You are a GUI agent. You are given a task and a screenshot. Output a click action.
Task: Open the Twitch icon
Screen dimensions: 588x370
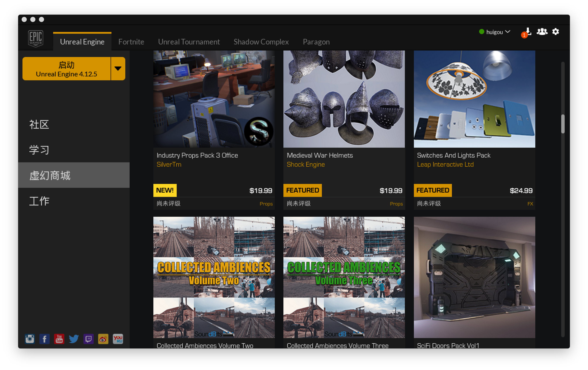pos(88,339)
